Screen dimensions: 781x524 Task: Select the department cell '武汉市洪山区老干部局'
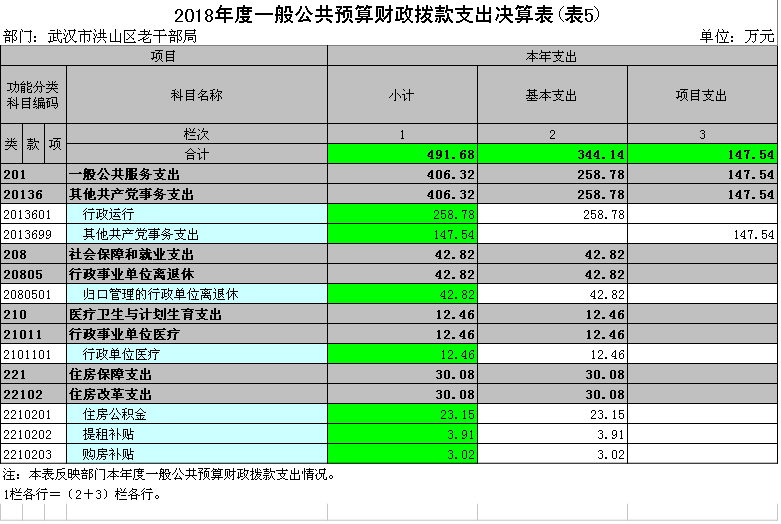pos(122,37)
